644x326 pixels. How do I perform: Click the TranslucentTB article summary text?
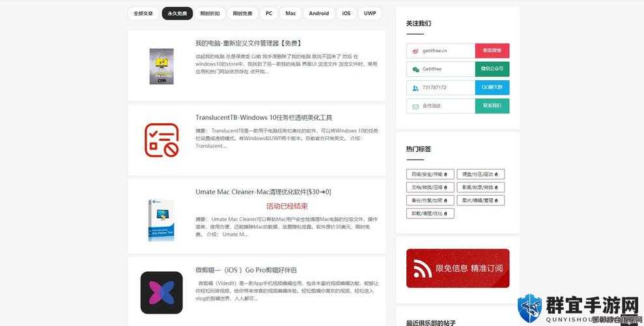287,138
